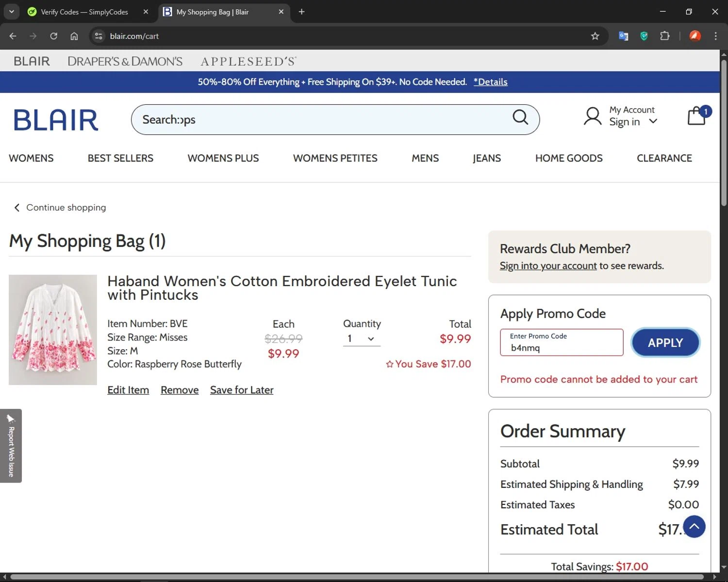Open the Extensions puzzle icon

pos(665,36)
